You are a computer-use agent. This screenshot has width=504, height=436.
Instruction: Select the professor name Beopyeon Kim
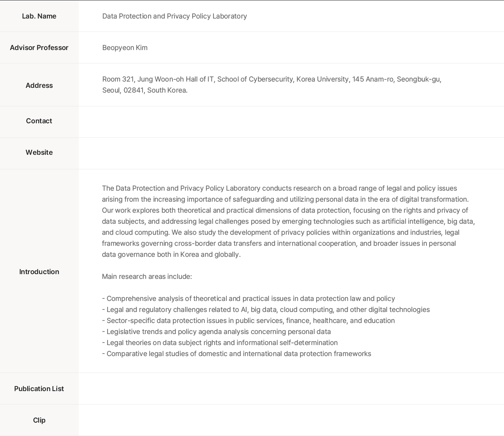125,48
